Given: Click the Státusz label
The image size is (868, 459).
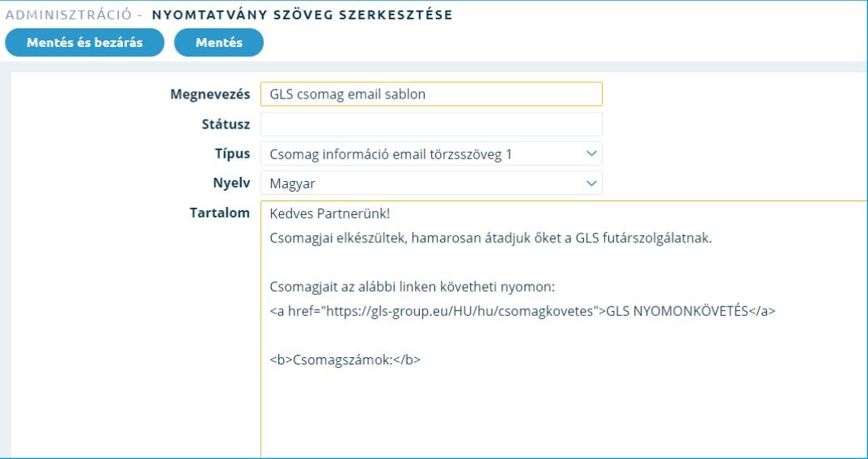Looking at the screenshot, I should pos(226,124).
